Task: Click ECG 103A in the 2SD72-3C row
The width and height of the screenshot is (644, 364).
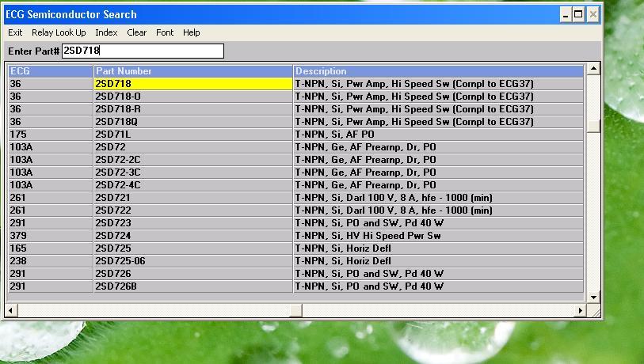Action: [51, 173]
